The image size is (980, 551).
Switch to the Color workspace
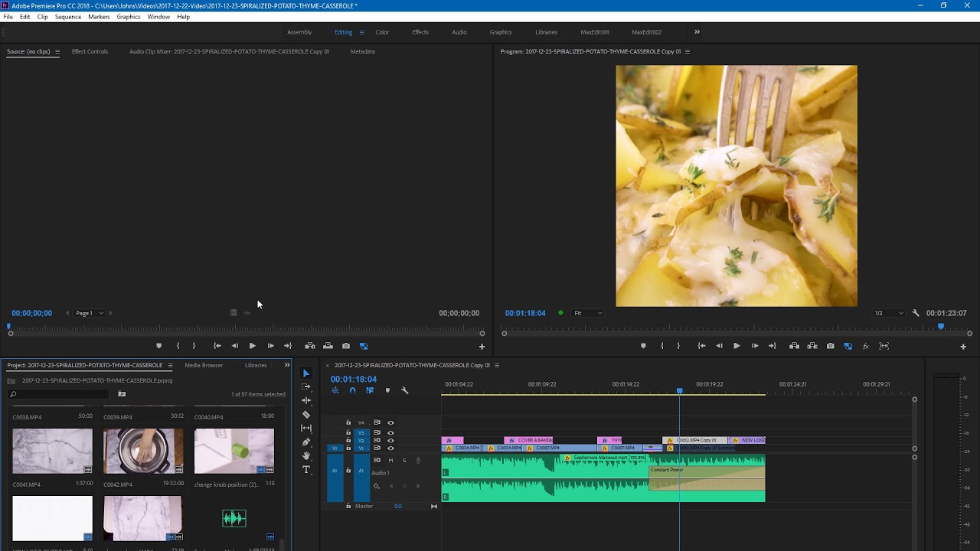tap(382, 32)
